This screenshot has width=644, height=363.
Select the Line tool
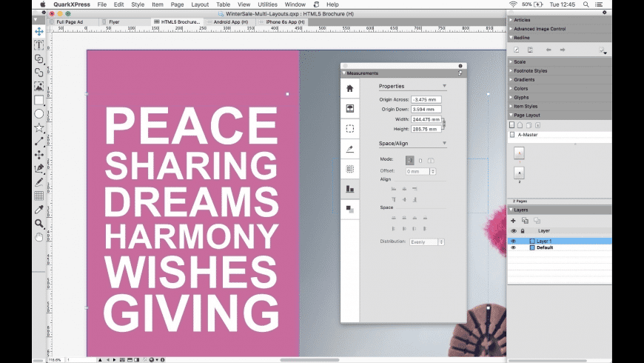pyautogui.click(x=39, y=141)
